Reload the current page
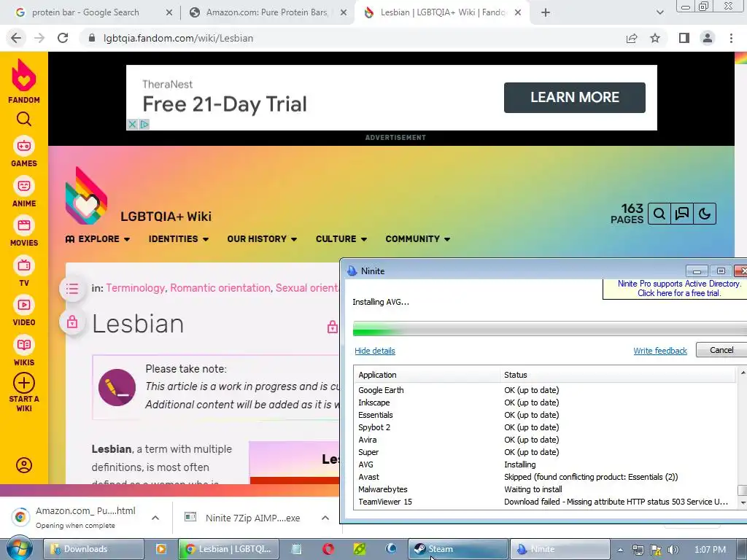The image size is (747, 560). pos(63,38)
